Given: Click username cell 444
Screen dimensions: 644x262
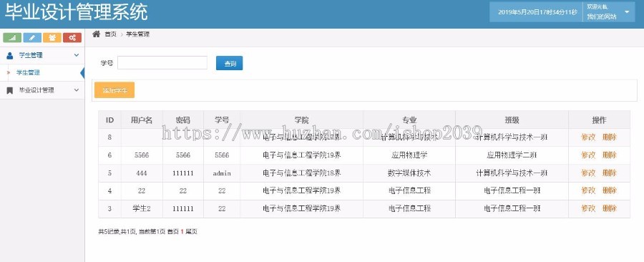Looking at the screenshot, I should pos(142,173).
